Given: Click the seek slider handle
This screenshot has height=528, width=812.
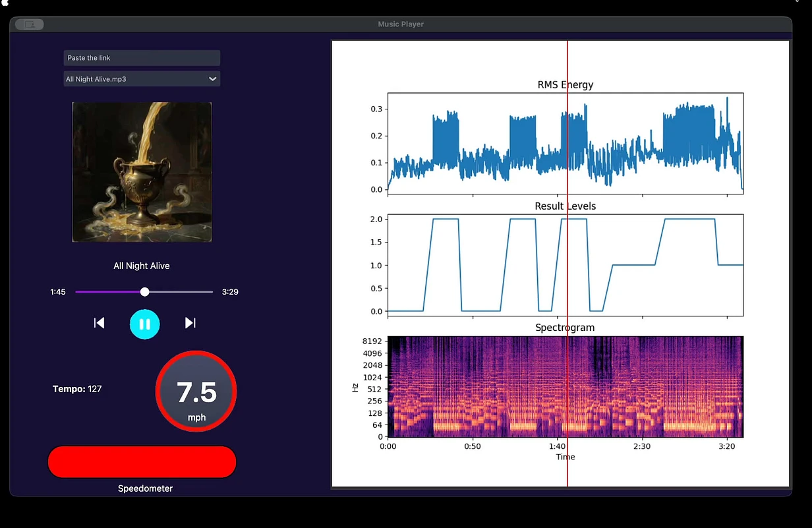Looking at the screenshot, I should point(145,291).
